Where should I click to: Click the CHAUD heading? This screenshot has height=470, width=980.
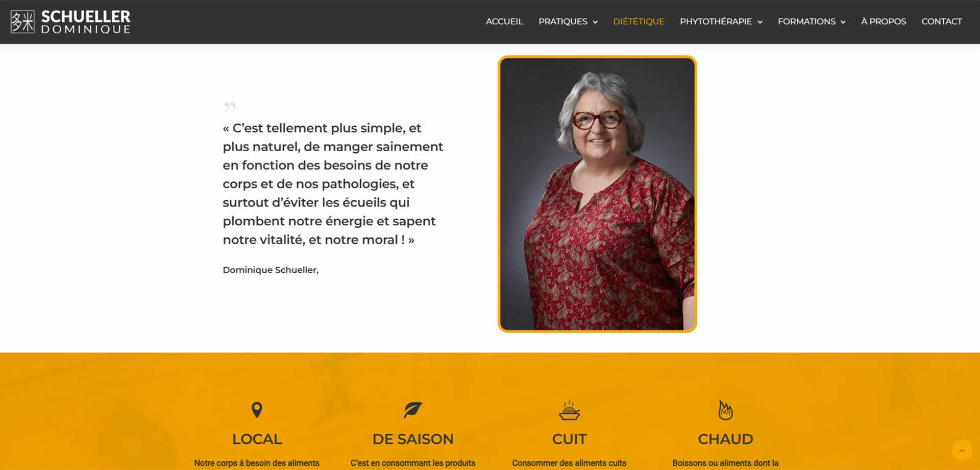(725, 439)
